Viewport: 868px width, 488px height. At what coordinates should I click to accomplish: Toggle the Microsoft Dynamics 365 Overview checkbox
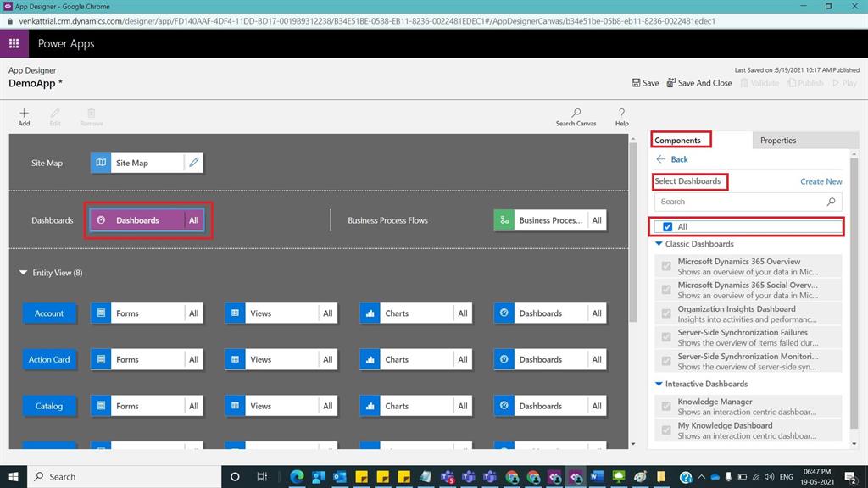(x=665, y=265)
